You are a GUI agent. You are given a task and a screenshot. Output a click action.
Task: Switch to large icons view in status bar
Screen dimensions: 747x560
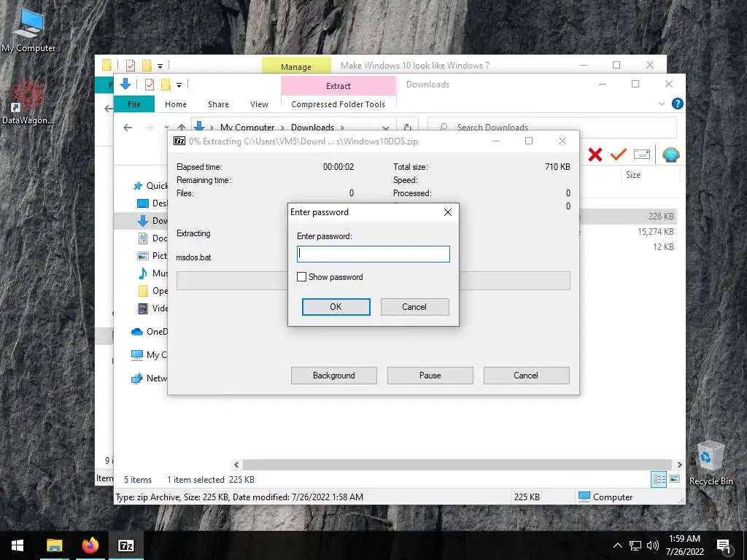(675, 479)
